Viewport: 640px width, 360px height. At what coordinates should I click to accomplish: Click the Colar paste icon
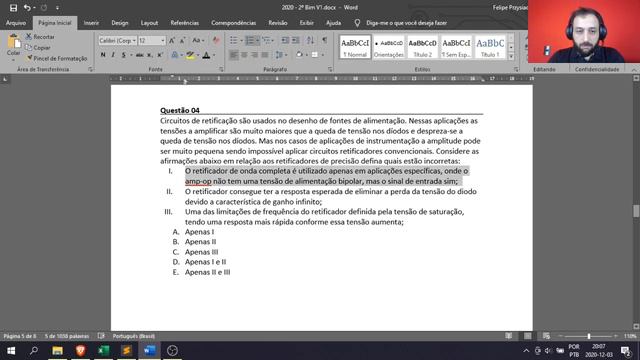point(13,42)
